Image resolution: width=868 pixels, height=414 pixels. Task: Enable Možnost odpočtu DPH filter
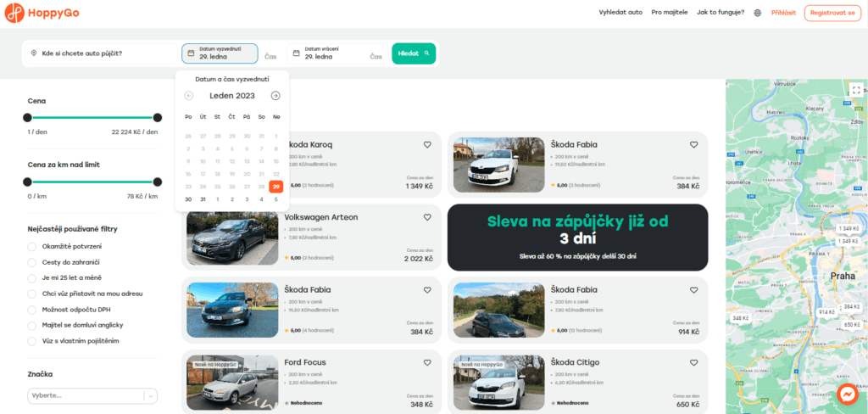31,310
